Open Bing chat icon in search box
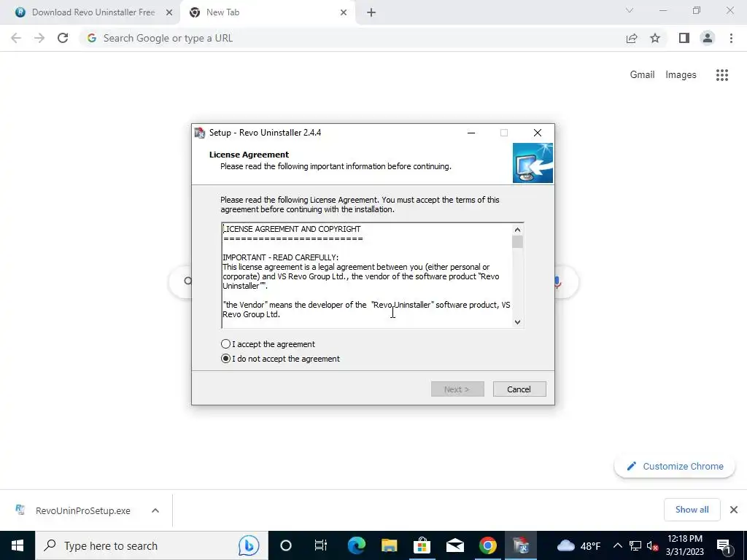 pyautogui.click(x=249, y=545)
